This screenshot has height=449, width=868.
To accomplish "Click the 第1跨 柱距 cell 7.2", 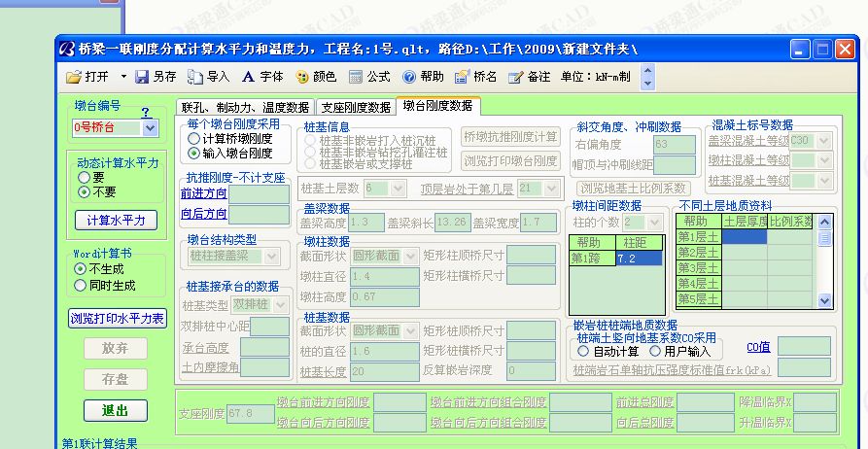I will click(639, 258).
